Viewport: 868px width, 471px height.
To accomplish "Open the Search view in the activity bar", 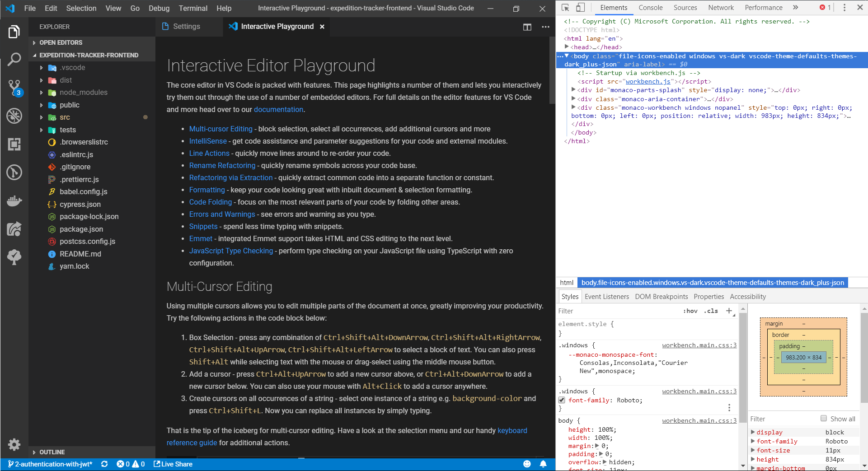I will [14, 59].
